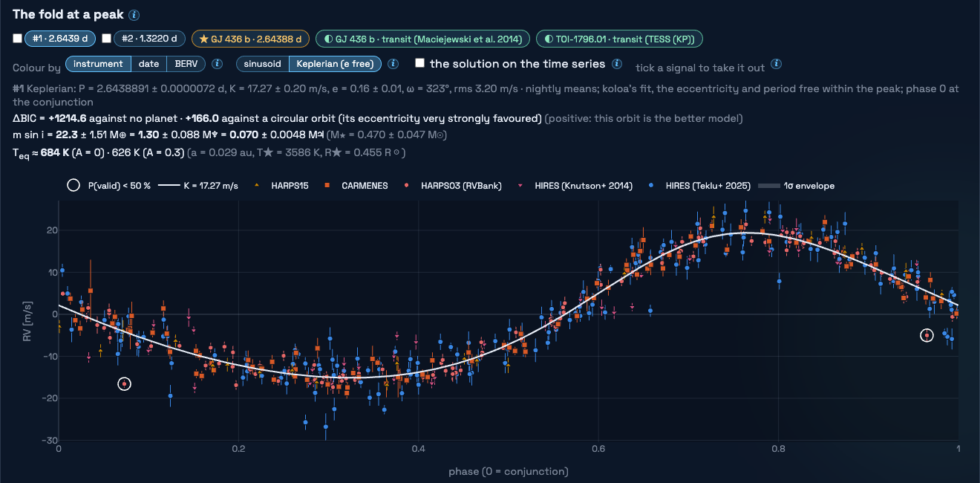Open info icon after 'solution on the time series'

pyautogui.click(x=617, y=64)
